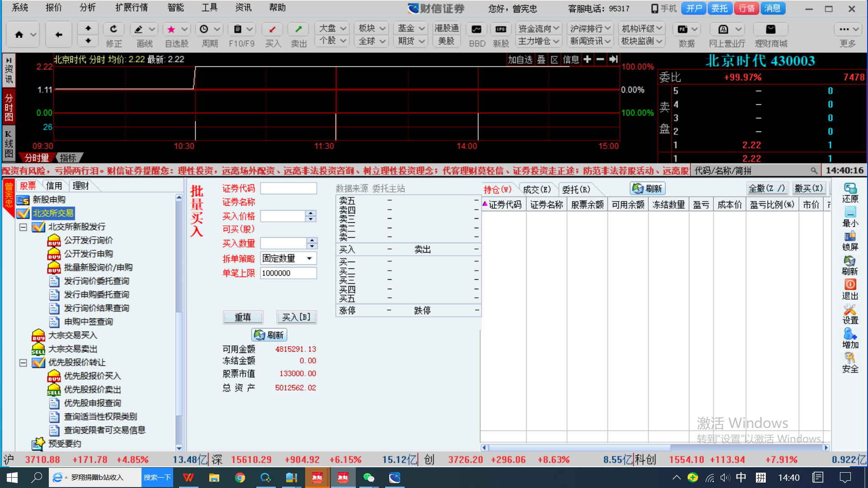The height and width of the screenshot is (488, 868).
Task: Open 理财商城 icon
Action: pyautogui.click(x=771, y=29)
